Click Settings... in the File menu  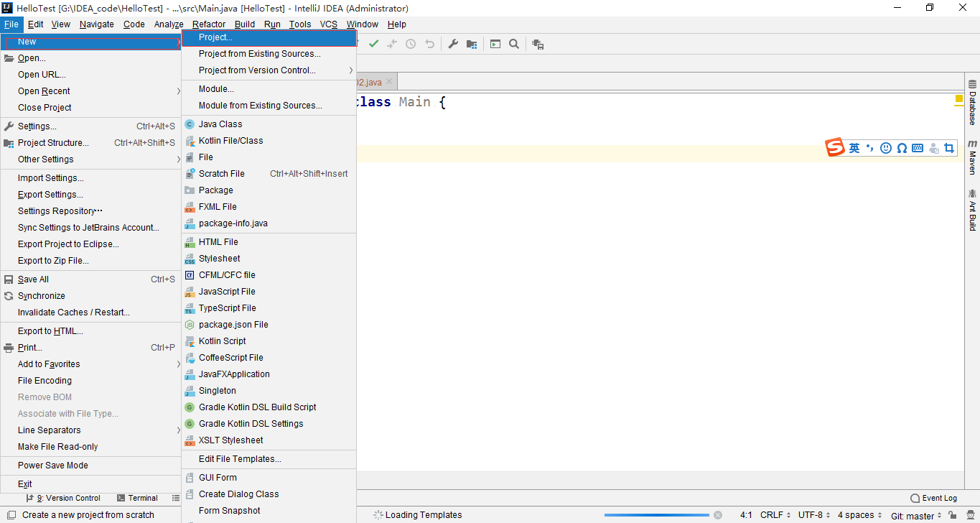coord(92,126)
